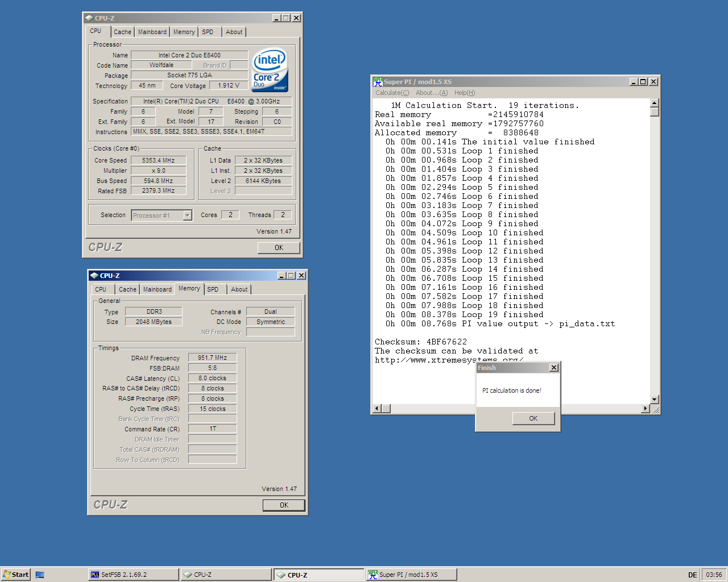Click the DRAM Frequency value 951.7 MHz
This screenshot has width=728, height=582.
(213, 358)
